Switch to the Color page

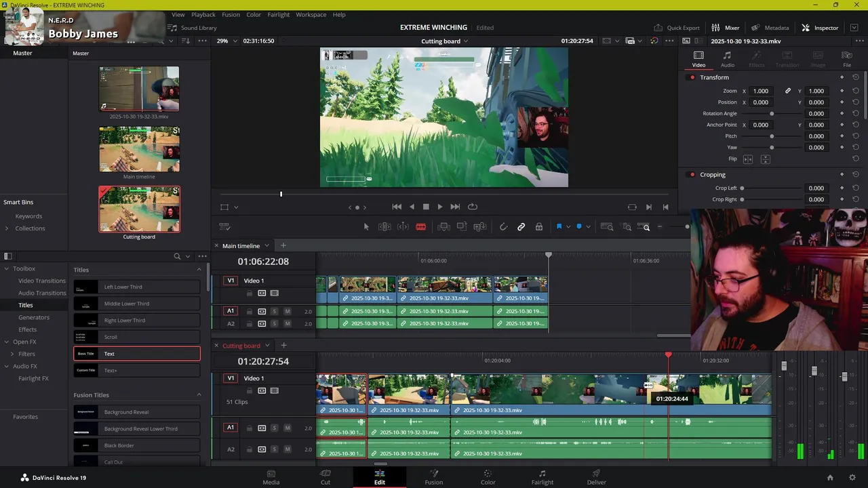(x=488, y=477)
